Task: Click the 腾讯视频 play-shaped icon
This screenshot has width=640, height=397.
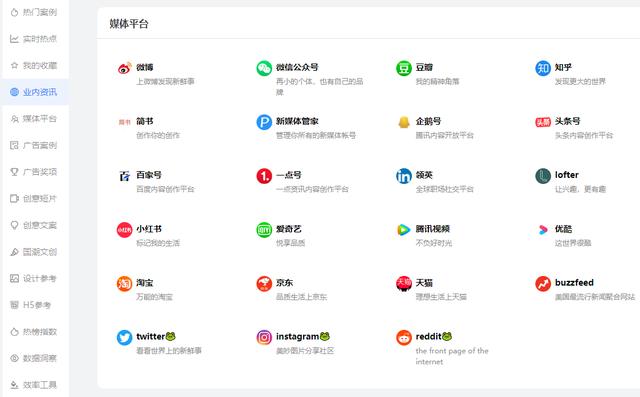Action: pos(404,230)
